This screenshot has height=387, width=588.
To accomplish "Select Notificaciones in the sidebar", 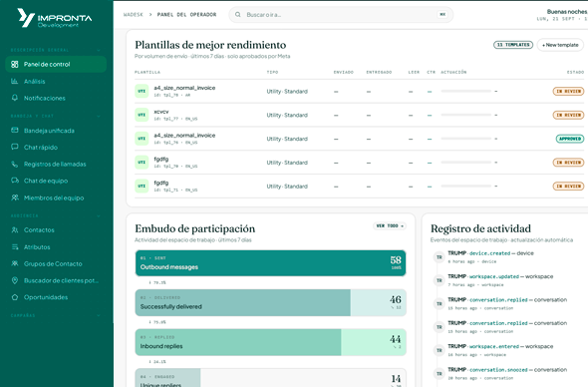I will (56, 98).
